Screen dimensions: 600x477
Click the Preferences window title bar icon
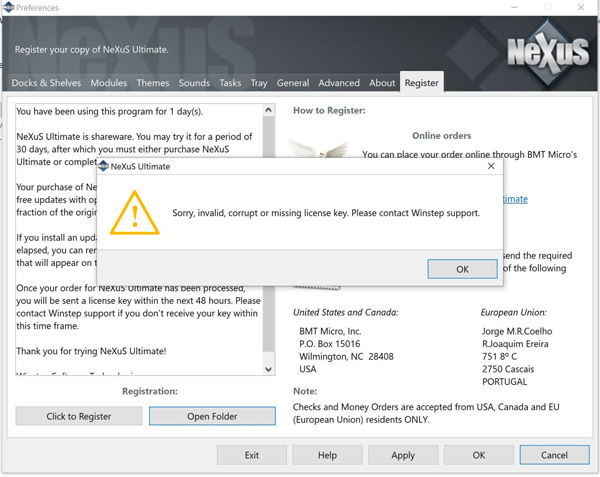pyautogui.click(x=7, y=8)
